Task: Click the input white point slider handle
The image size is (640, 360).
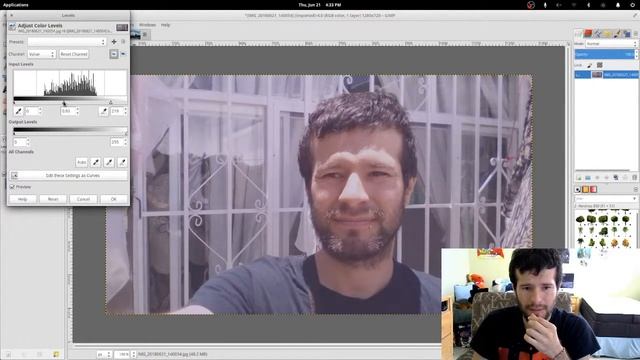Action: (x=111, y=102)
